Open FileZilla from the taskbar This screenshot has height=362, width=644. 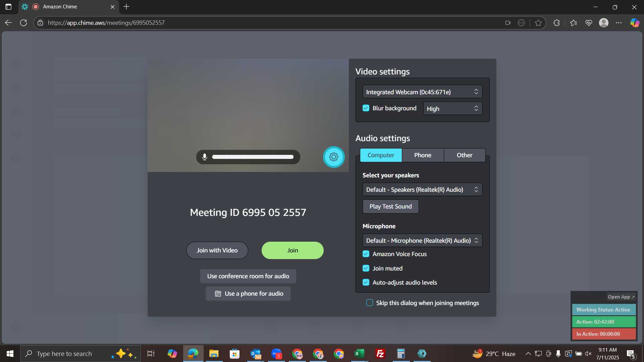click(x=380, y=354)
